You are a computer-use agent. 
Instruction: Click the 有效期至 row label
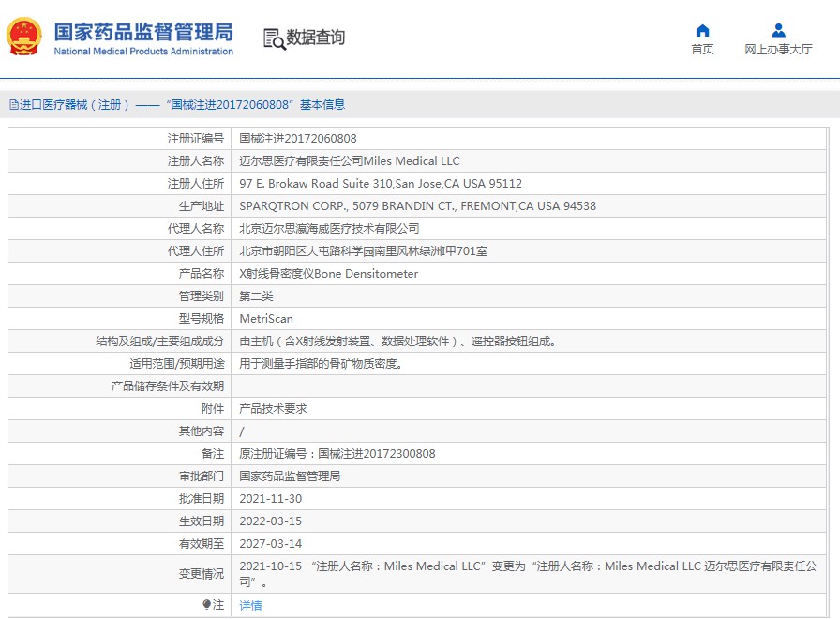[x=202, y=544]
